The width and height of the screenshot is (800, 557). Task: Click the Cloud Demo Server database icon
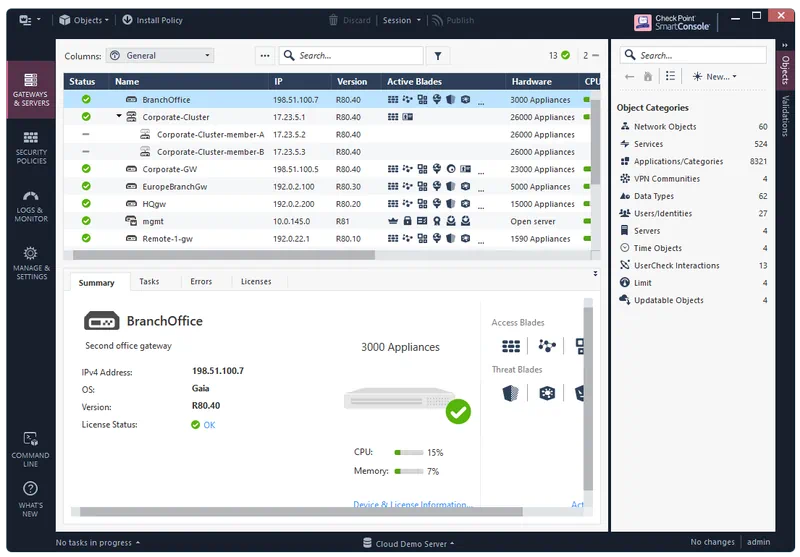point(367,543)
